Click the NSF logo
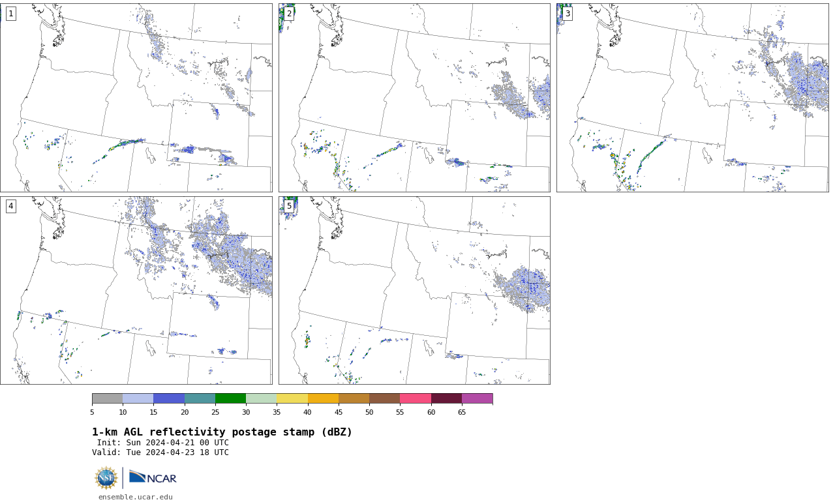 pos(106,478)
